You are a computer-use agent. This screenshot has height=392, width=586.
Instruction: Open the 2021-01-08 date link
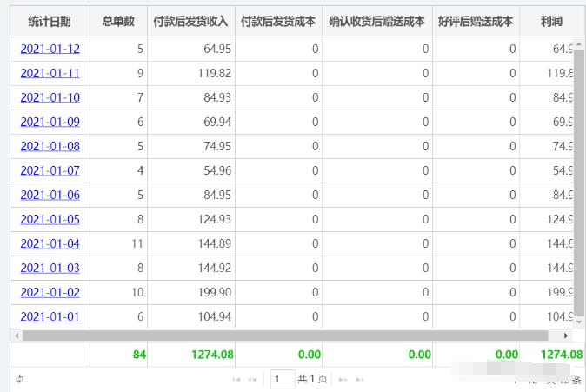50,147
